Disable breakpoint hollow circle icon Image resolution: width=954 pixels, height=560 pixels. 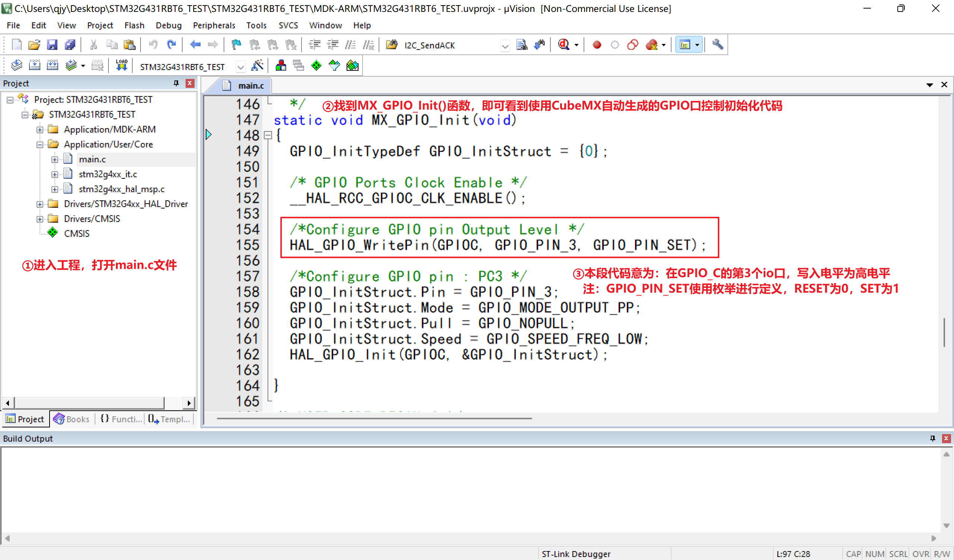click(x=615, y=45)
